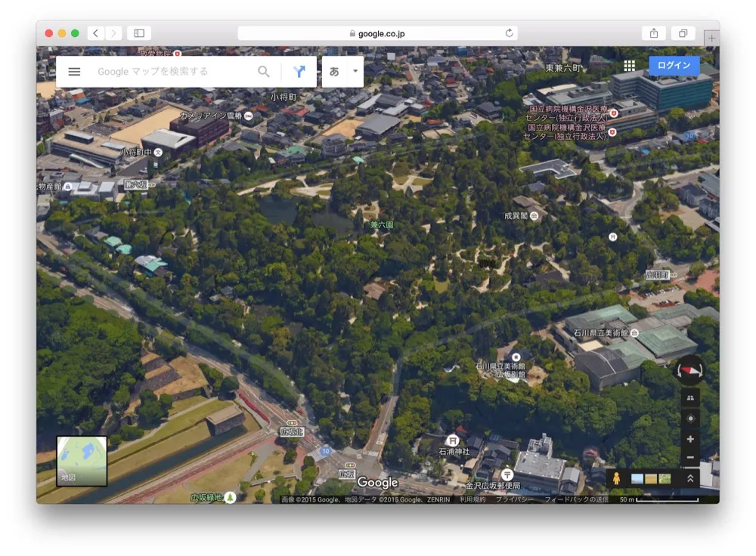This screenshot has height=556, width=756.
Task: Select the Pegman Street View icon
Action: click(x=617, y=478)
